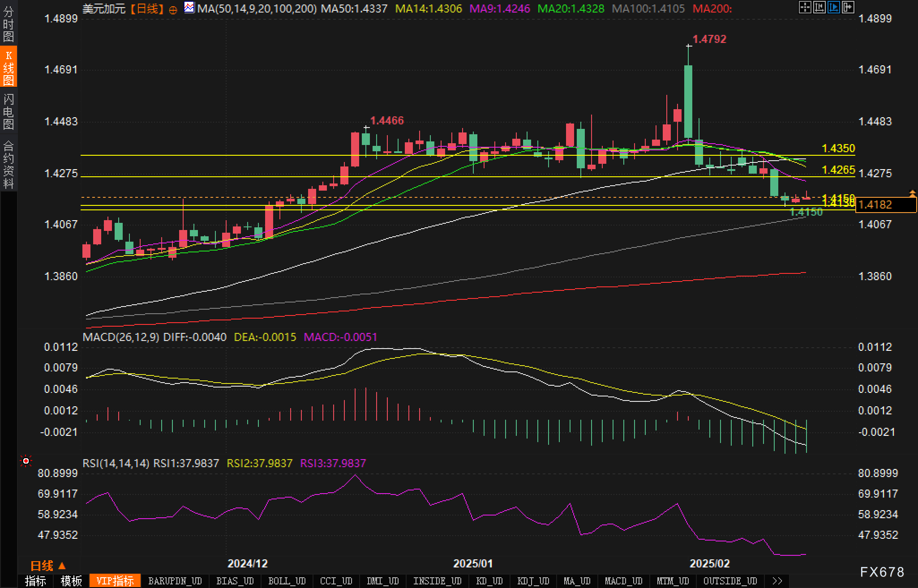This screenshot has width=918, height=588.
Task: Click the red sun icon beside RSI
Action: point(26,461)
